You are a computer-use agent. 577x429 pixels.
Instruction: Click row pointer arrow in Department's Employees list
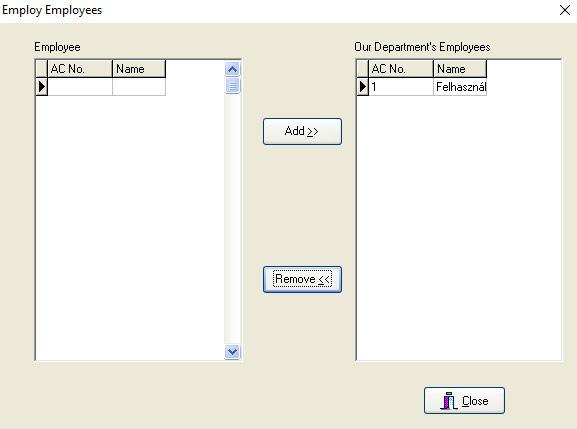(362, 86)
